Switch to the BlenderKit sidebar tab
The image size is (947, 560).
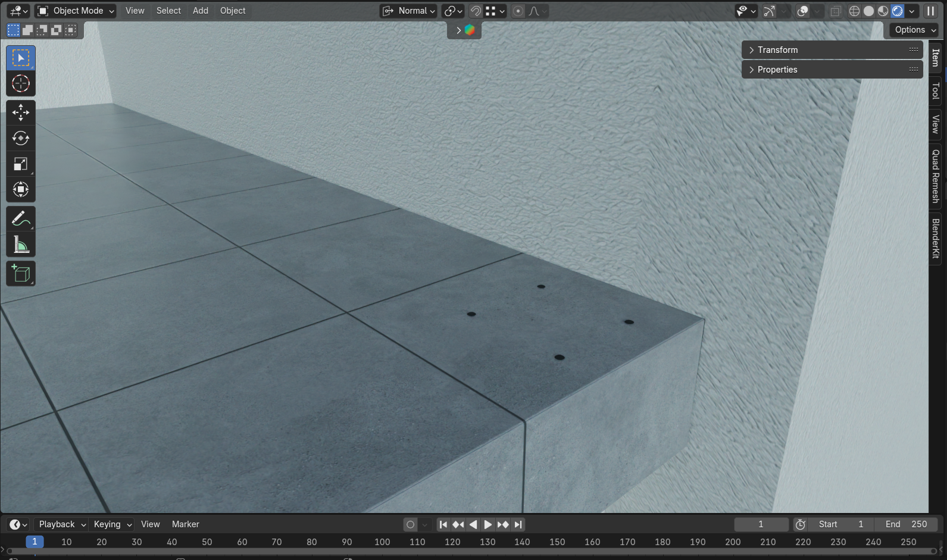tap(936, 238)
